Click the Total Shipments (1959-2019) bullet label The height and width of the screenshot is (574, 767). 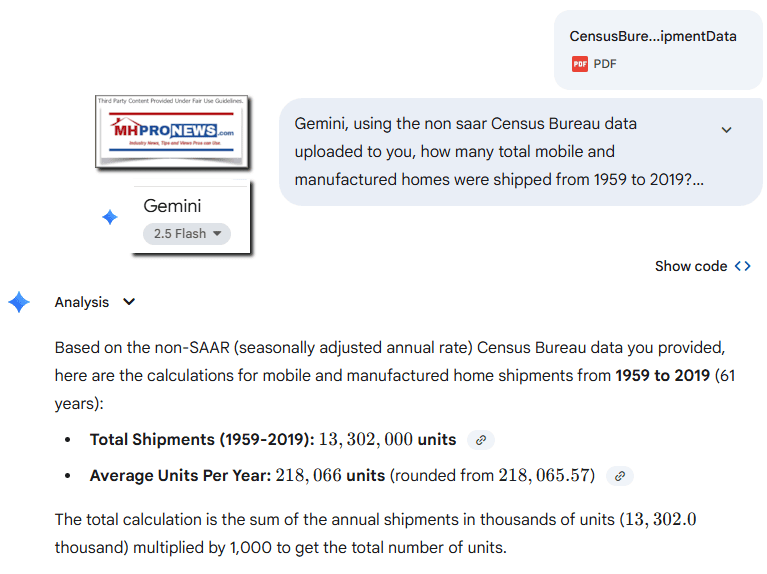click(x=202, y=440)
